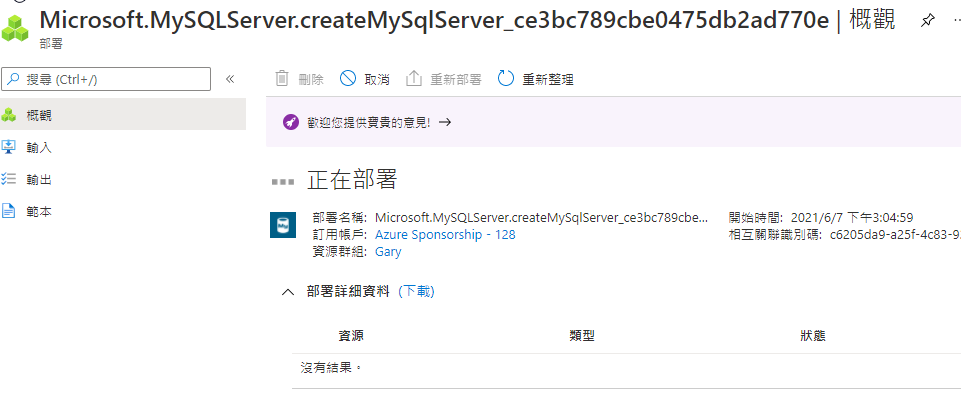961x408 pixels.
Task: Focus the 搜尋 (Ctrl+/) search box
Action: click(x=107, y=79)
